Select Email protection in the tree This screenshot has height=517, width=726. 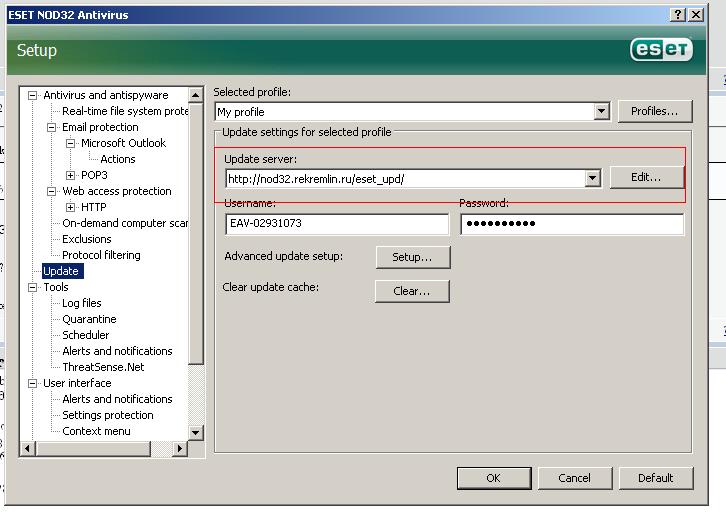pos(100,127)
